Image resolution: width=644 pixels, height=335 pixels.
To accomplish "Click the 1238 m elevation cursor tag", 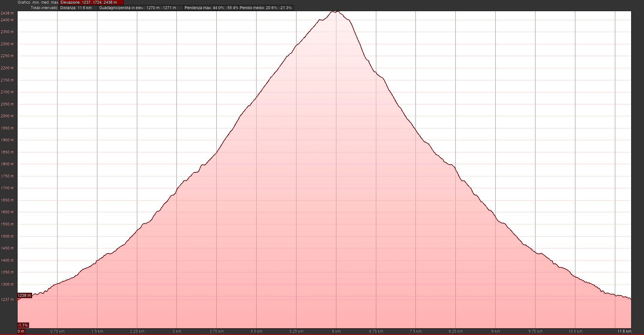I will [24, 295].
